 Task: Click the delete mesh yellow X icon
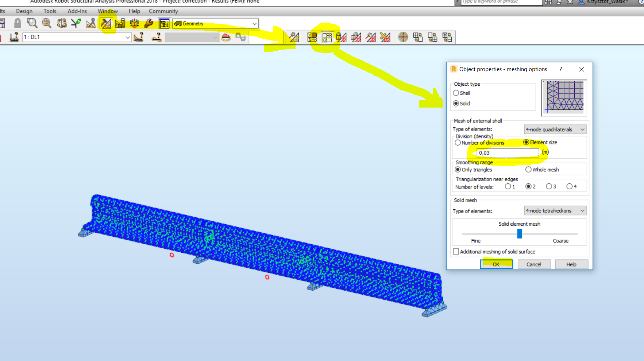pos(385,37)
